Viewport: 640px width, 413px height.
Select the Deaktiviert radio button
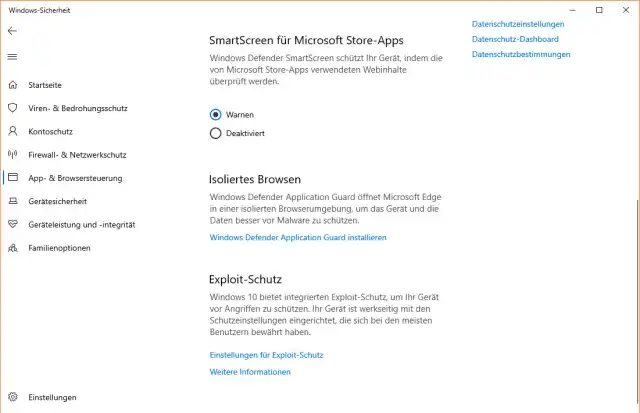[215, 132]
